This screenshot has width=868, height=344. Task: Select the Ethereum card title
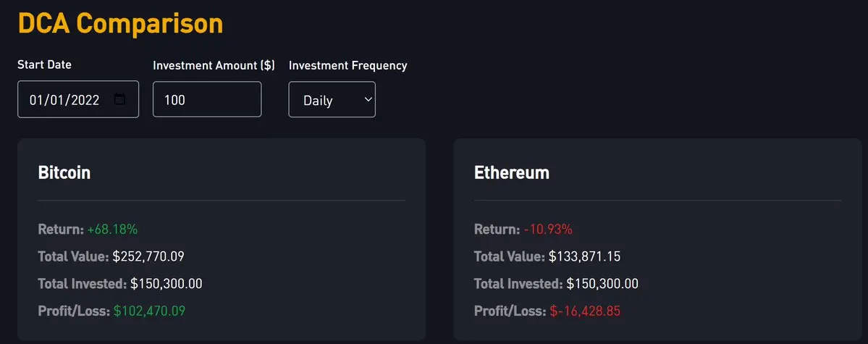pos(511,172)
